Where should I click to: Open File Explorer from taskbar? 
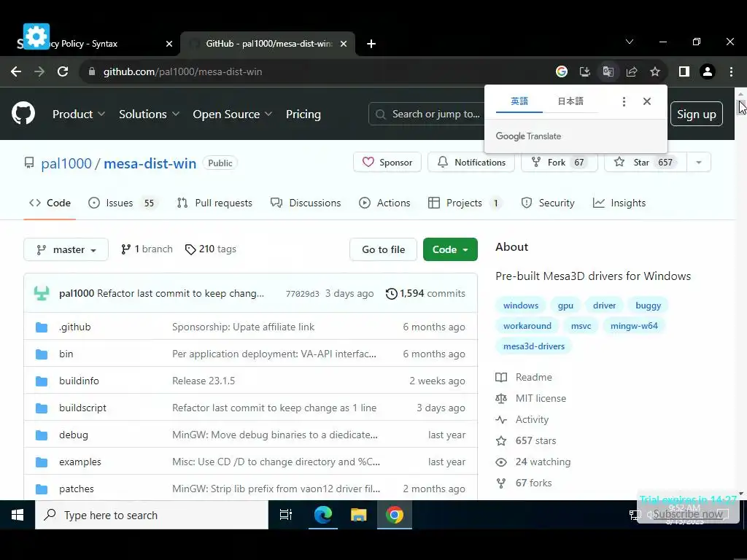358,515
